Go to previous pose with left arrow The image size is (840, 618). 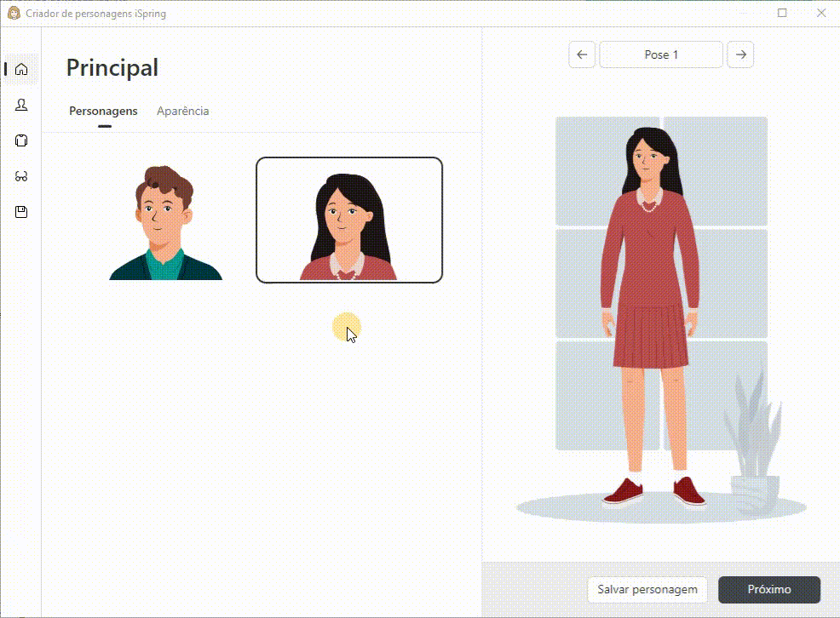point(582,54)
